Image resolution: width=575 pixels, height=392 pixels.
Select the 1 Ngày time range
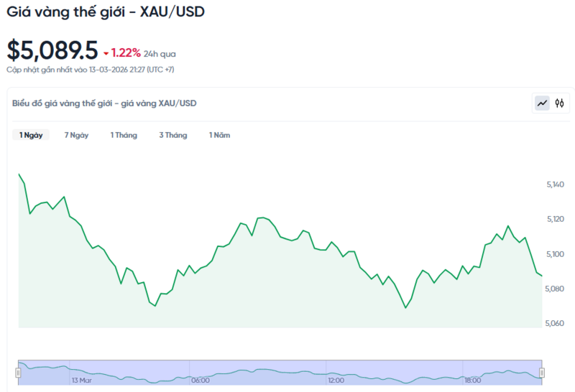(x=31, y=135)
